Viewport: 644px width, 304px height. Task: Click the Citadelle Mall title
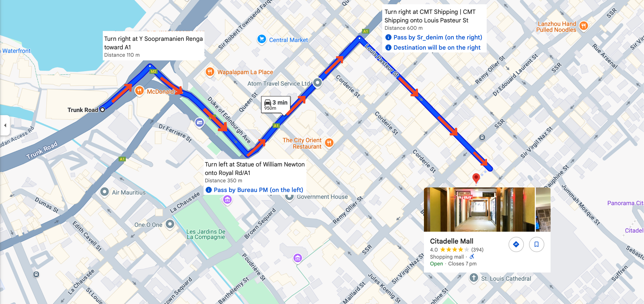point(451,241)
